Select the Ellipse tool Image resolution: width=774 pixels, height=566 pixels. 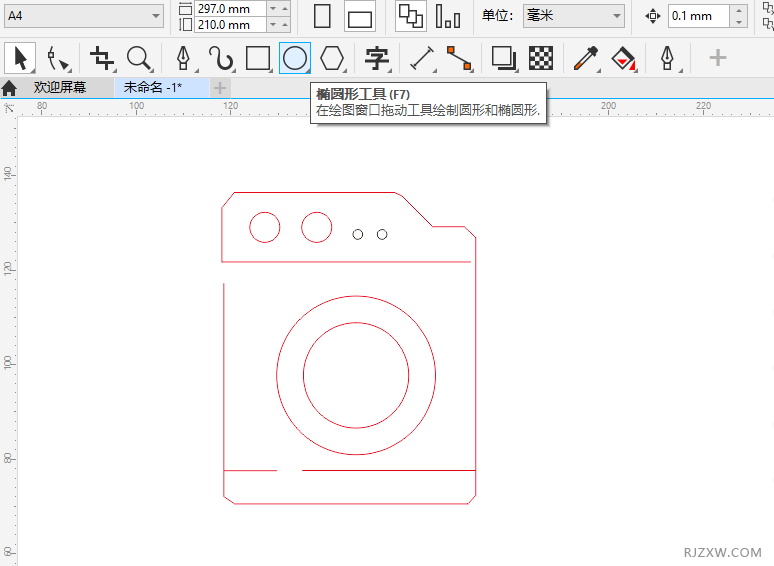coord(294,58)
